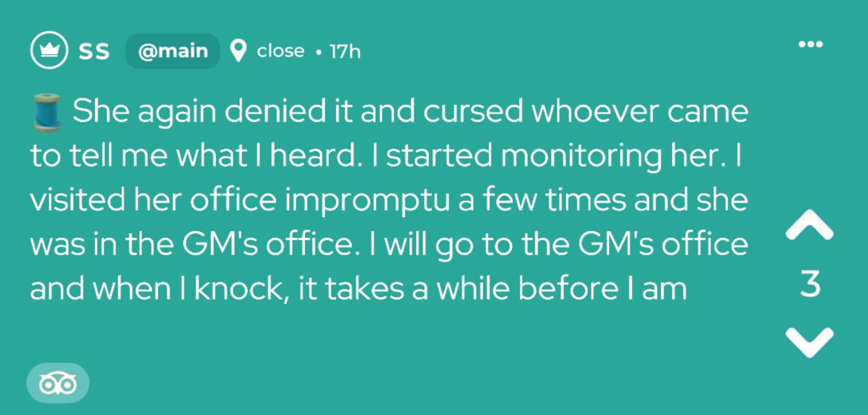Click the line starting "visited her office"
This screenshot has width=868, height=415.
[x=389, y=200]
